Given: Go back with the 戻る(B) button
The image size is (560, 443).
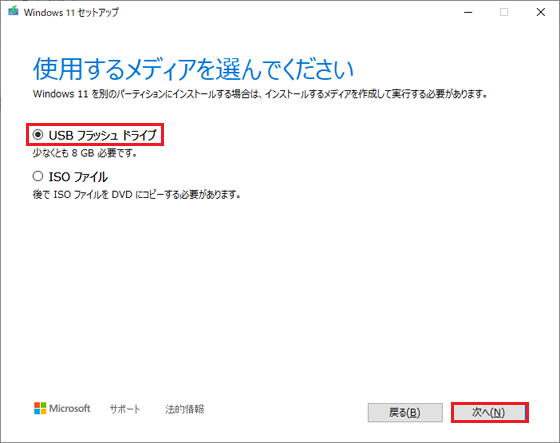Looking at the screenshot, I should [405, 413].
